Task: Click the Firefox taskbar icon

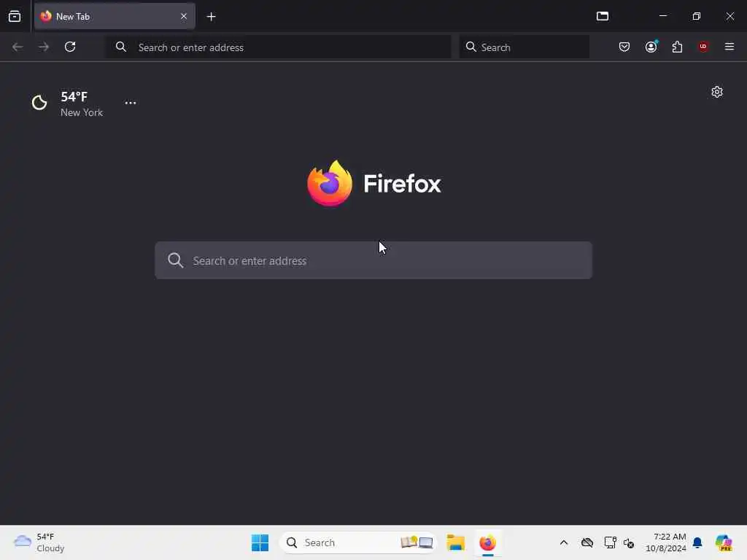Action: [x=488, y=542]
